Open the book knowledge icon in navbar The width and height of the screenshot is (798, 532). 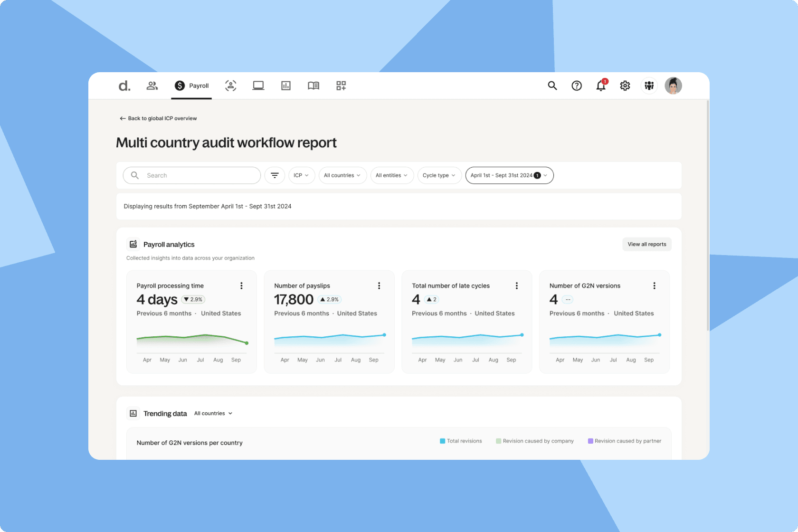pyautogui.click(x=313, y=85)
